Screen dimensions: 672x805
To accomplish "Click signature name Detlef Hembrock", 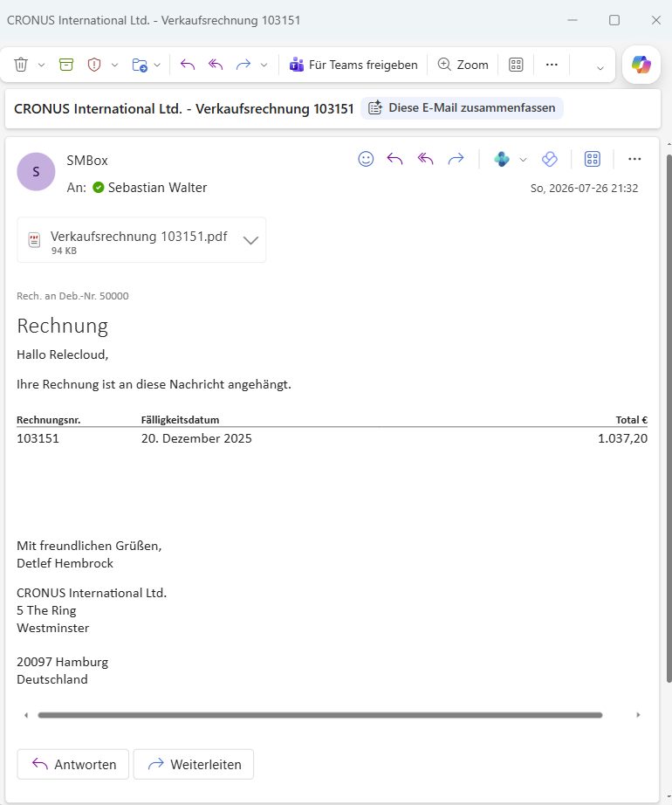I will [65, 563].
